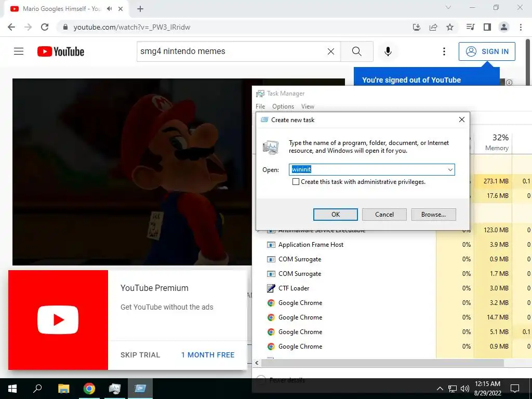Click the Task Manager horizontal scrollbar

click(382, 363)
